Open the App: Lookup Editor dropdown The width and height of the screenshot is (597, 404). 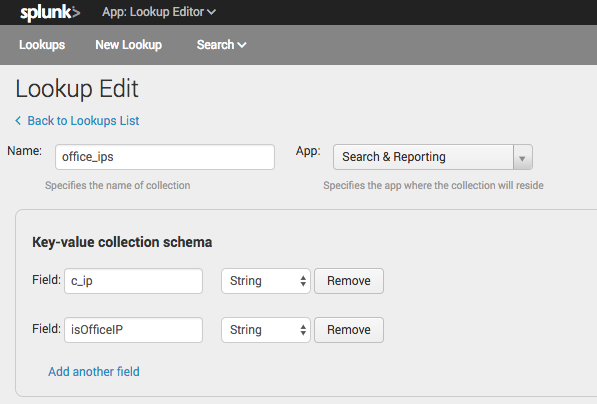coord(159,12)
